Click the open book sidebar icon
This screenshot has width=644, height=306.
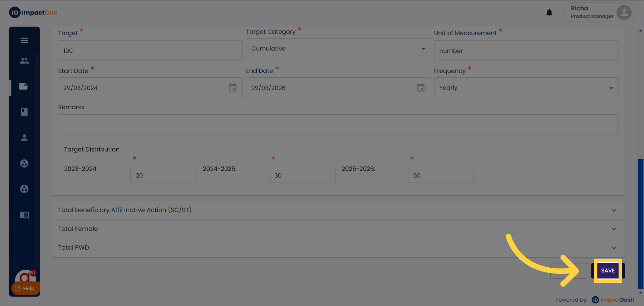click(x=24, y=215)
